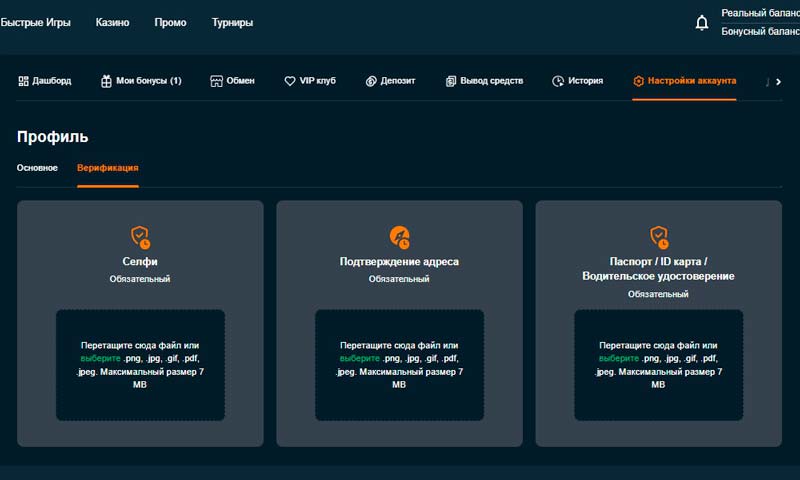Open the Казино menu item
Screen dimensions: 800x480
tap(112, 22)
